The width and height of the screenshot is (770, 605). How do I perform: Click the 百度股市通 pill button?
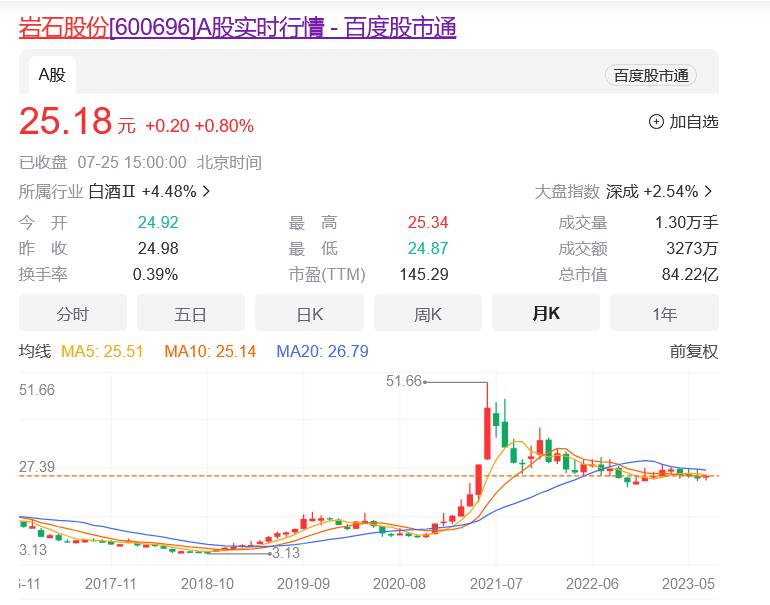pyautogui.click(x=651, y=76)
